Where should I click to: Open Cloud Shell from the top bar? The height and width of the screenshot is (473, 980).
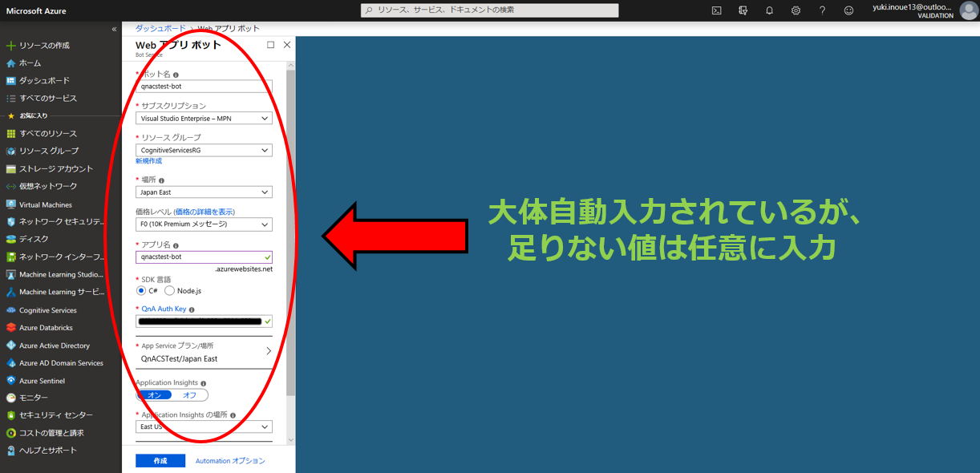click(717, 10)
